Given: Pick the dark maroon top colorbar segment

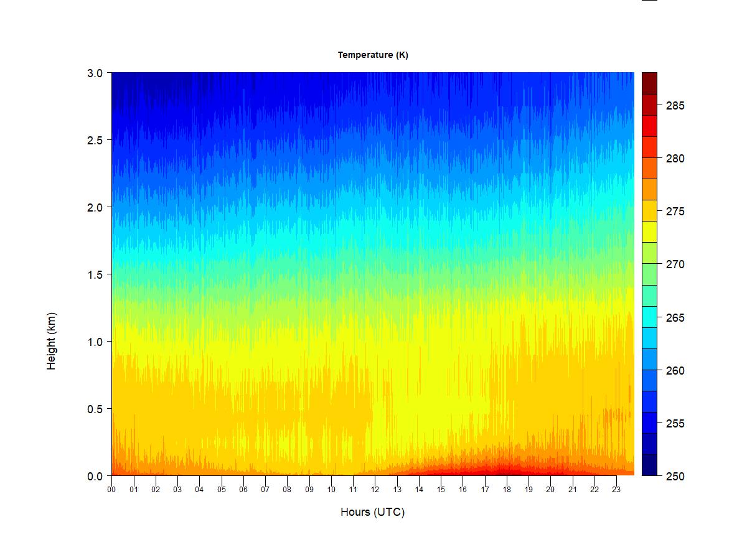Looking at the screenshot, I should [649, 83].
